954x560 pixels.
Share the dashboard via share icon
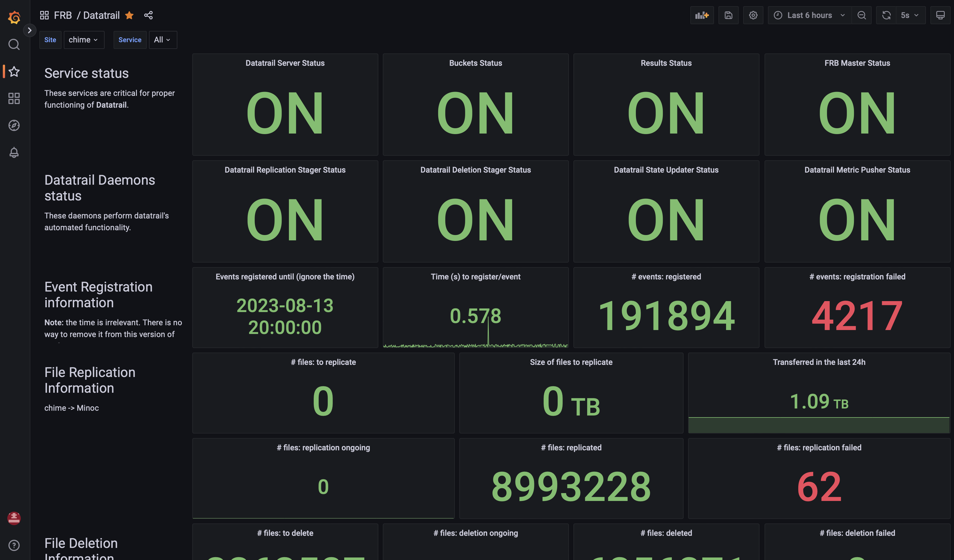pyautogui.click(x=148, y=15)
